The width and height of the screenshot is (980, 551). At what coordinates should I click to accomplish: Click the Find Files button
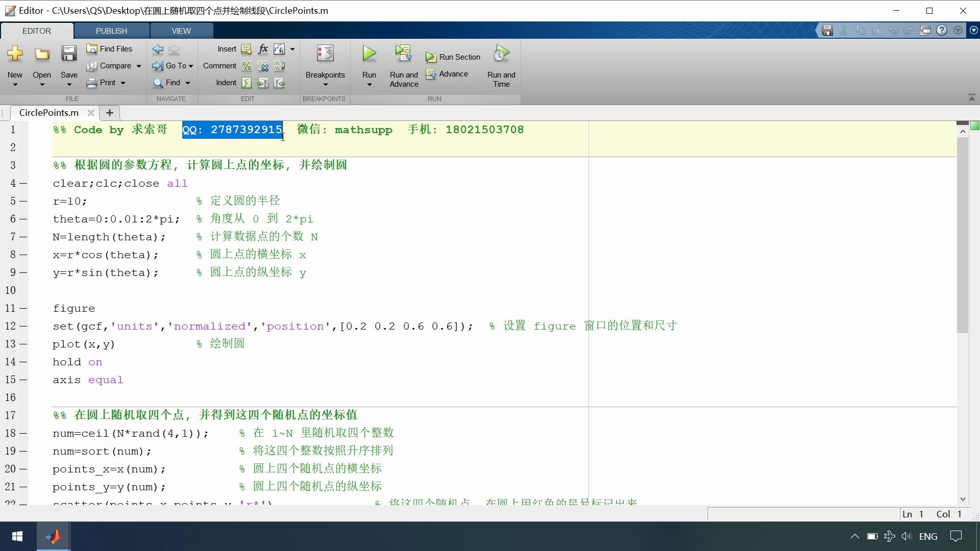pos(109,49)
